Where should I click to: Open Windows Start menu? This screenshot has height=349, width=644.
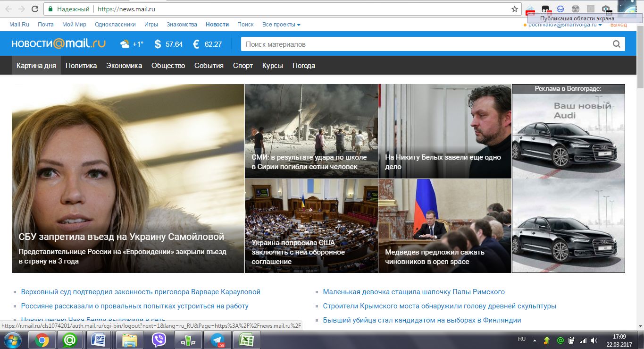point(12,340)
